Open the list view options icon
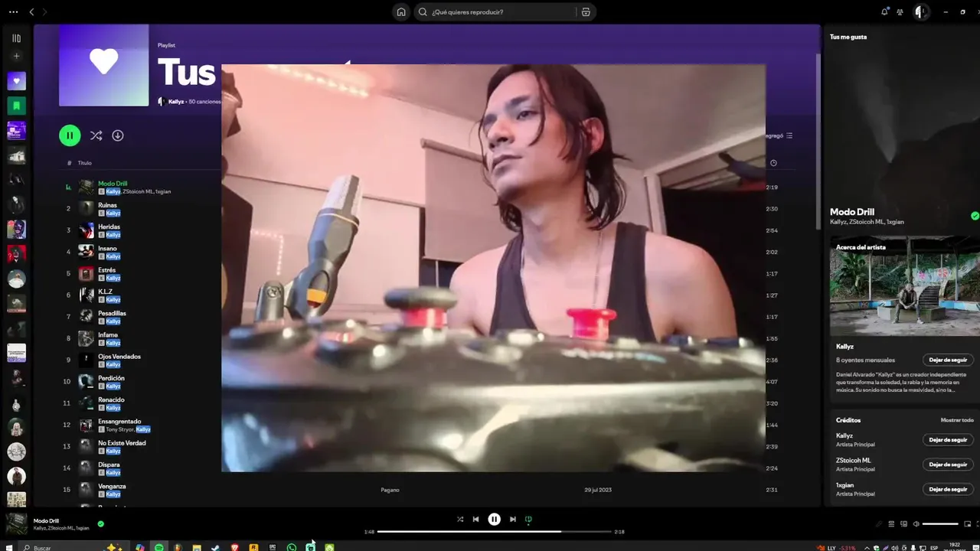This screenshot has height=551, width=980. (789, 135)
